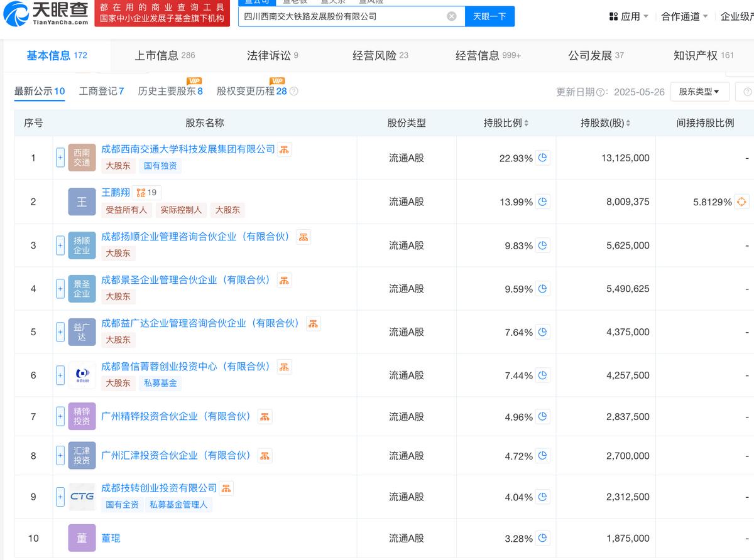Select 历史主要股东 VIP sub-tab

coord(170,91)
